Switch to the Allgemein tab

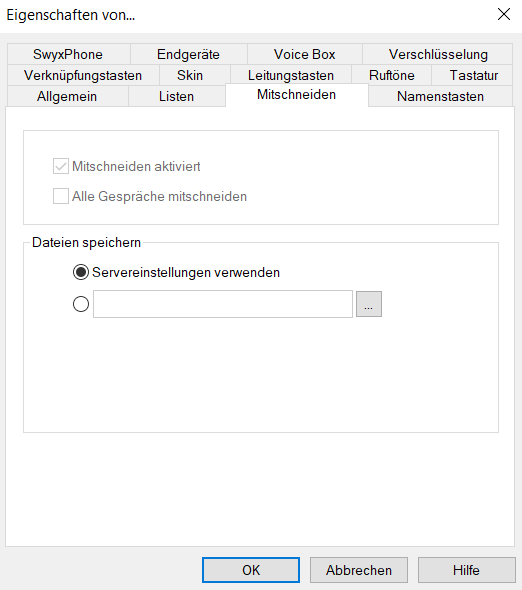67,96
